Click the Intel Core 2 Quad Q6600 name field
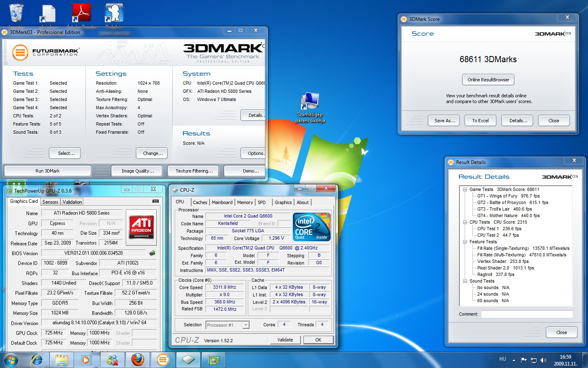This screenshot has height=368, width=588. pos(248,216)
